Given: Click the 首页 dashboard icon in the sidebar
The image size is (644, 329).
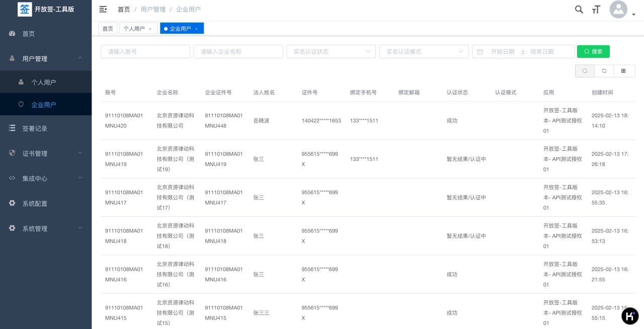Looking at the screenshot, I should coord(12,34).
